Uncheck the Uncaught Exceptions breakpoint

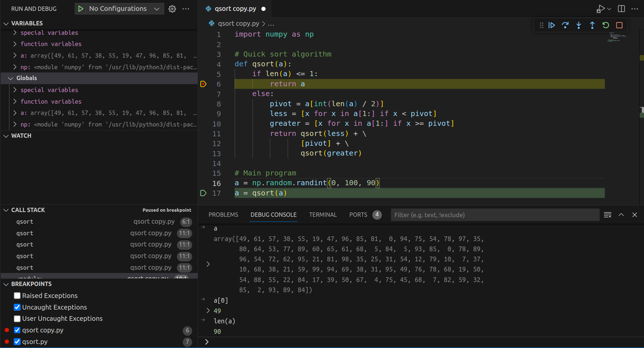[17, 307]
